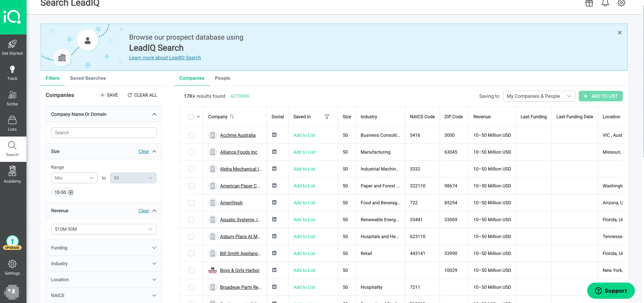Click the CLEAR ALL button
This screenshot has height=303, width=644.
click(142, 95)
